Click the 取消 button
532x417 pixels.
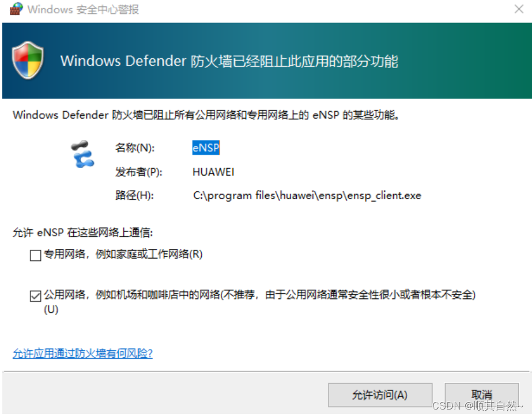tap(481, 395)
